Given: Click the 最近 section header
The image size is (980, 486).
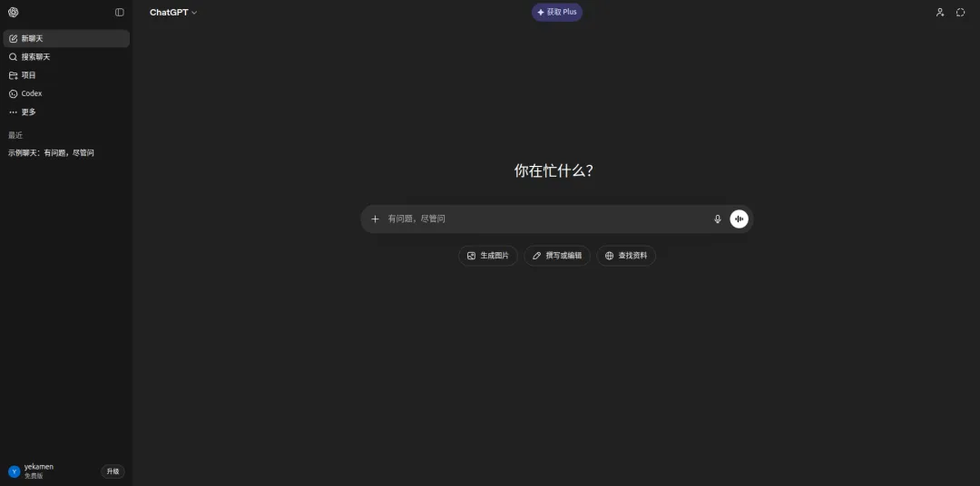Looking at the screenshot, I should tap(15, 136).
